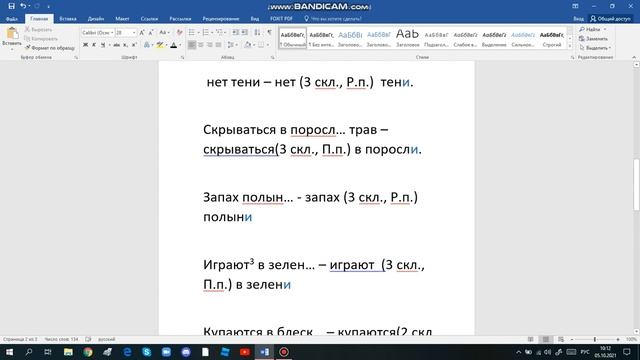
Task: Open Chrome from taskbar
Action: point(88,352)
